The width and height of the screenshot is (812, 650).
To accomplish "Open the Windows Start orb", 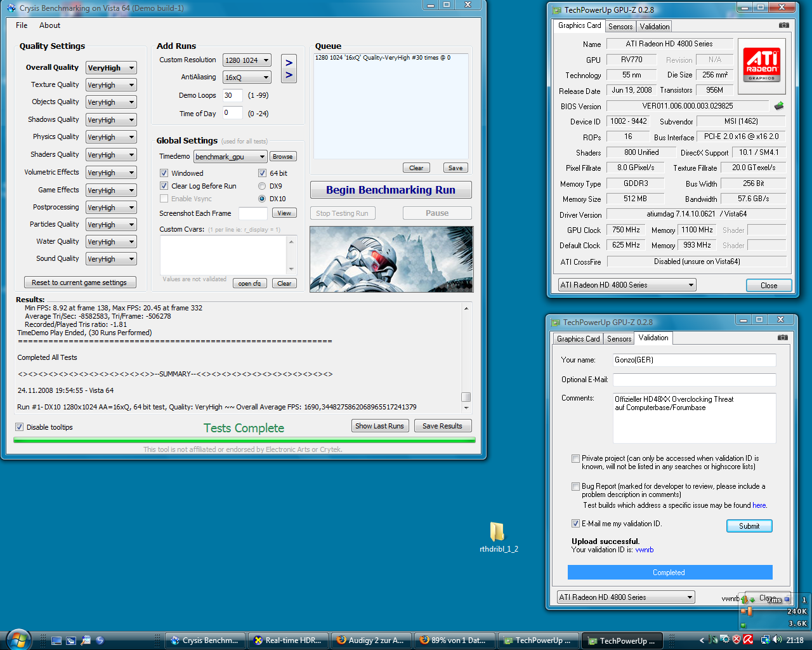I will (x=18, y=639).
